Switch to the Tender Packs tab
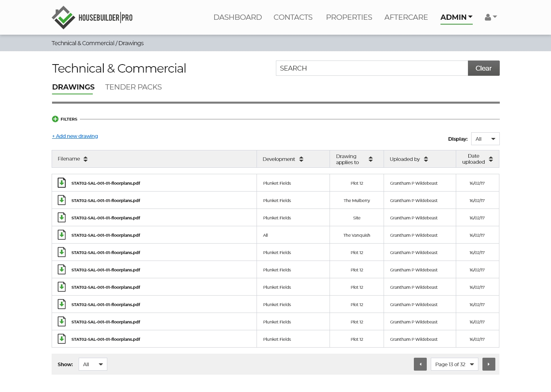The height and width of the screenshot is (392, 551). [x=133, y=87]
